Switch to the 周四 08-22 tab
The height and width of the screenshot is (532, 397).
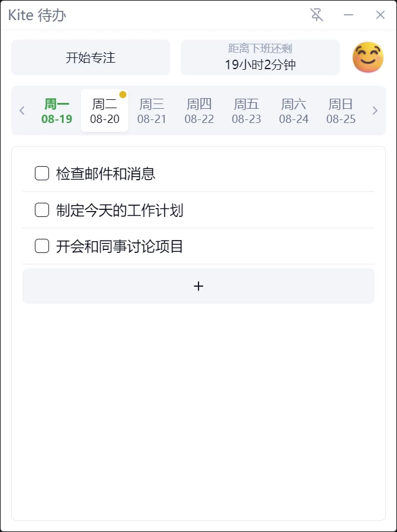pyautogui.click(x=198, y=111)
